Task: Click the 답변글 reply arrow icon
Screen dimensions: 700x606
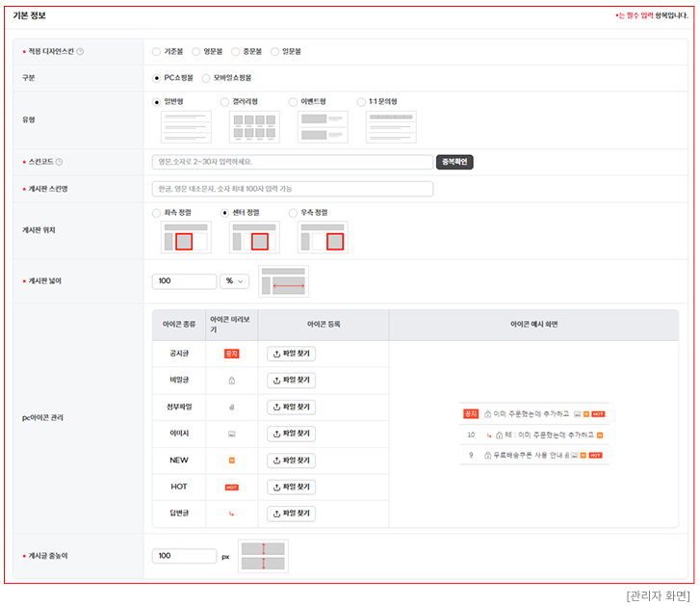Action: point(231,514)
